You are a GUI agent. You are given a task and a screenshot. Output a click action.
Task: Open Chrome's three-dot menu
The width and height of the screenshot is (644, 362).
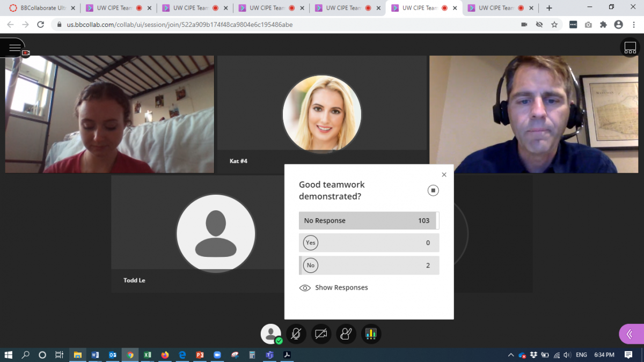633,25
